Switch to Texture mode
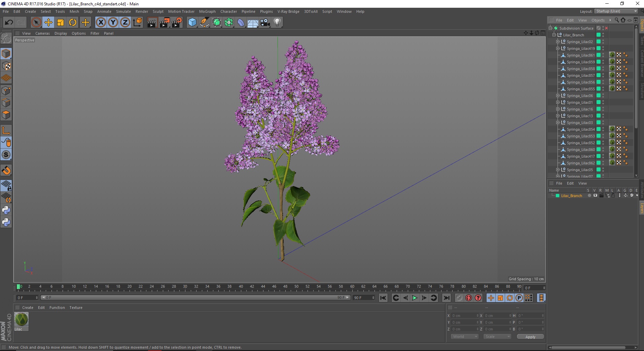Image resolution: width=644 pixels, height=351 pixels. pyautogui.click(x=6, y=66)
